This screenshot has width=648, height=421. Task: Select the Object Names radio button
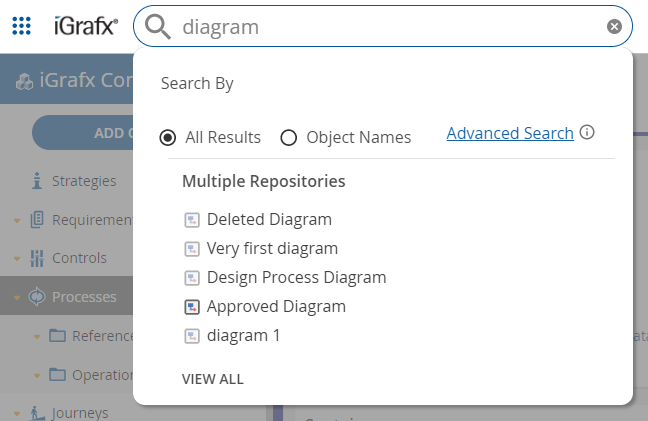pos(289,138)
